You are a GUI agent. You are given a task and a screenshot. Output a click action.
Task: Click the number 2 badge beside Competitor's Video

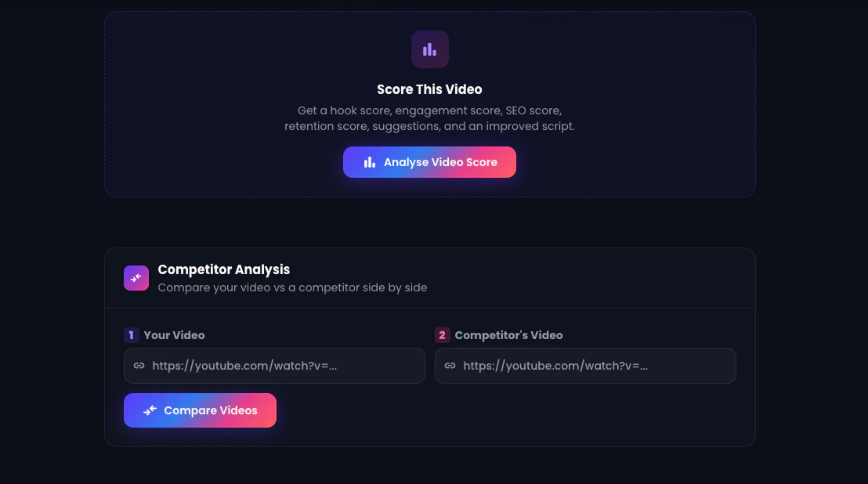[442, 335]
